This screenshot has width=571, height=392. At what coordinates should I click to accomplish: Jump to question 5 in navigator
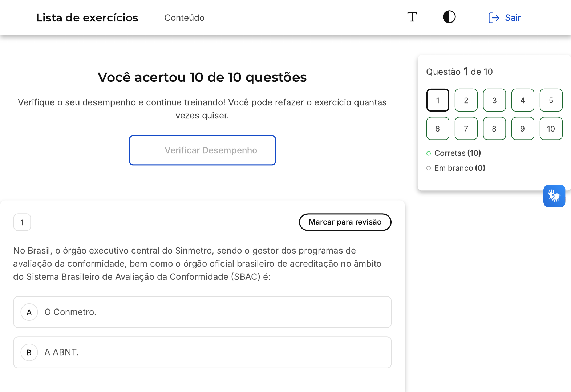(x=551, y=100)
